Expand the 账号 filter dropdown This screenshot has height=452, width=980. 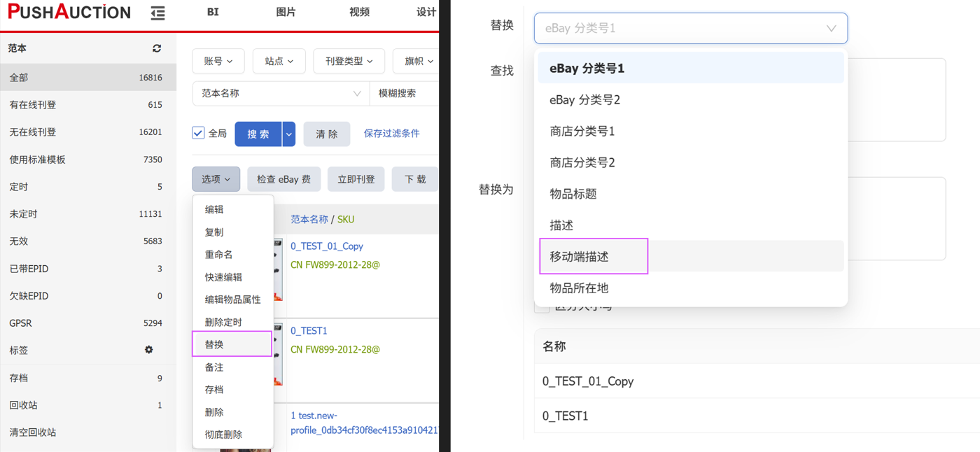218,62
